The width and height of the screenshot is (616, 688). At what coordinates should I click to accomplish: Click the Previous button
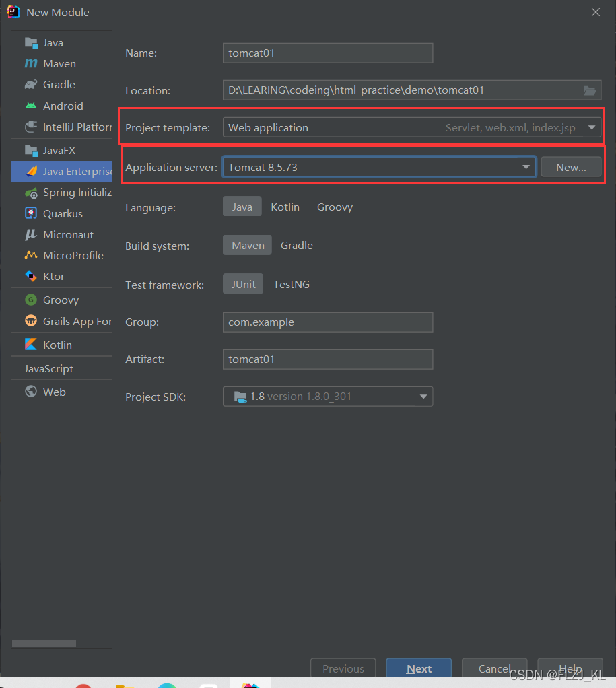[x=343, y=668]
